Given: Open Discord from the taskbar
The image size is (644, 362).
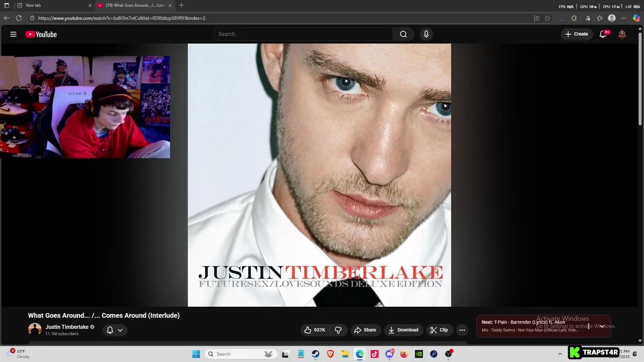Looking at the screenshot, I should [x=389, y=354].
